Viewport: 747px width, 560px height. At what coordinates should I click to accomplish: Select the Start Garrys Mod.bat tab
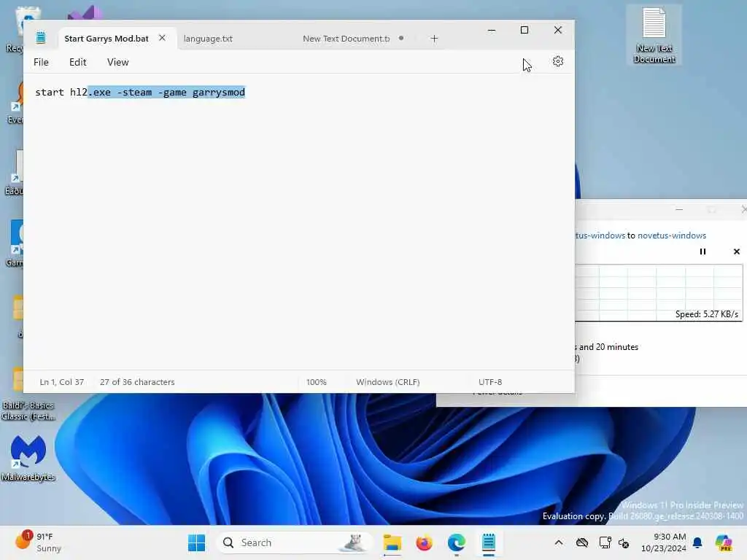(x=107, y=39)
